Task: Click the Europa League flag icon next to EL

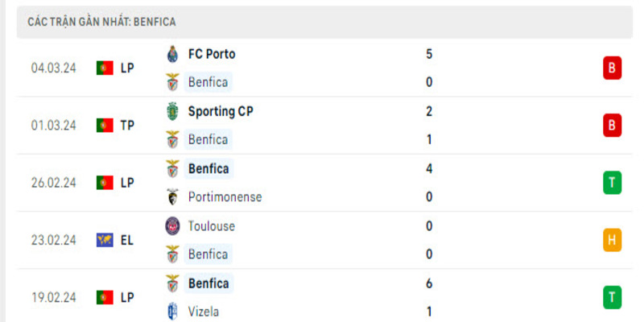Action: click(x=105, y=240)
